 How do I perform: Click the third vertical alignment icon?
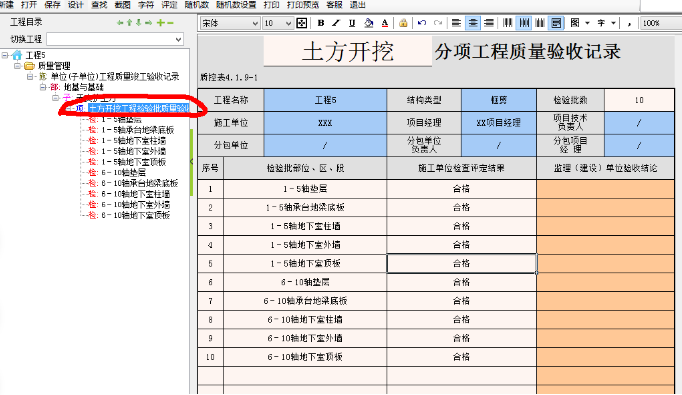(x=540, y=23)
